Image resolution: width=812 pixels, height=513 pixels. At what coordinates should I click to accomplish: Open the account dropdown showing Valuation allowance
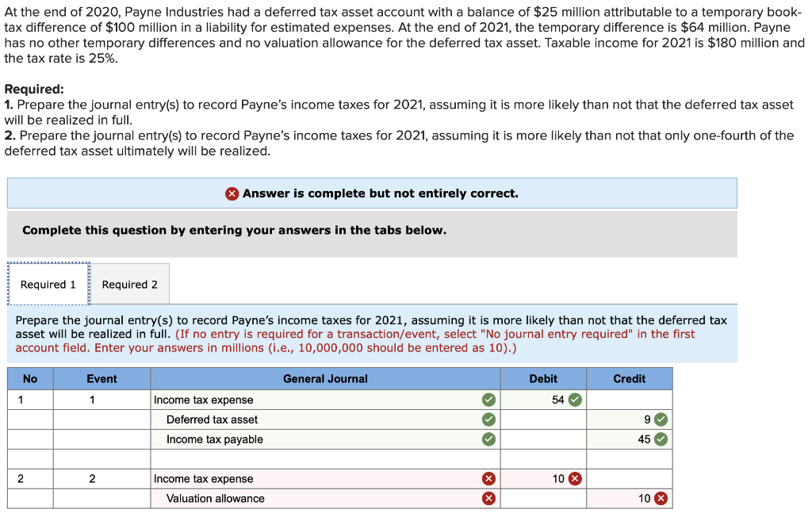tap(317, 498)
